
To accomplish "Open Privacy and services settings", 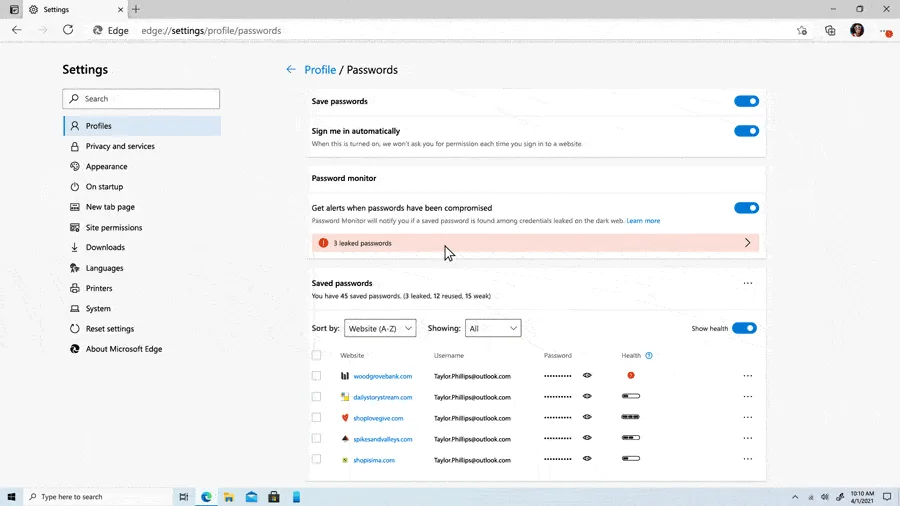I will (x=120, y=146).
